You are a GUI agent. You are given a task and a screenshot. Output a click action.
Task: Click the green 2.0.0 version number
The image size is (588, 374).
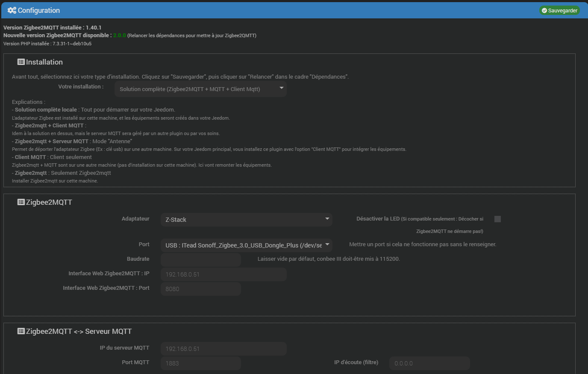pos(120,35)
